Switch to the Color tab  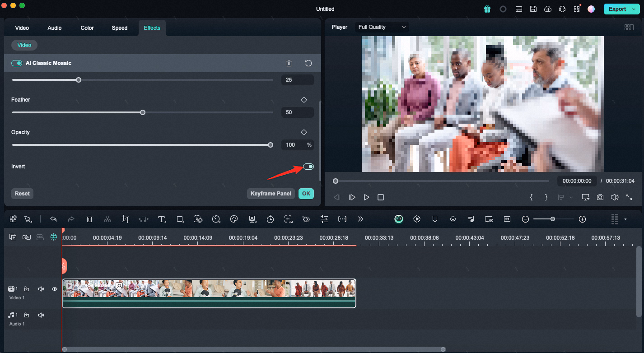pos(87,28)
